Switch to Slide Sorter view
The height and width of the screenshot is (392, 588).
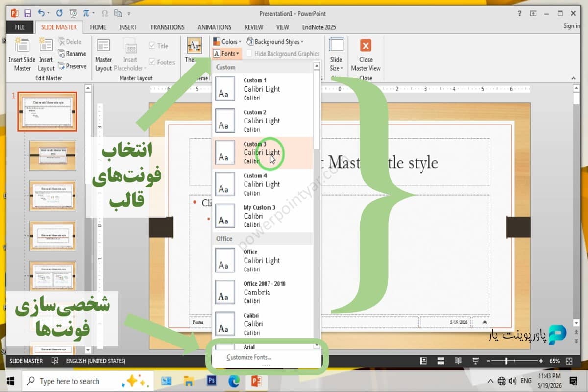(x=441, y=361)
